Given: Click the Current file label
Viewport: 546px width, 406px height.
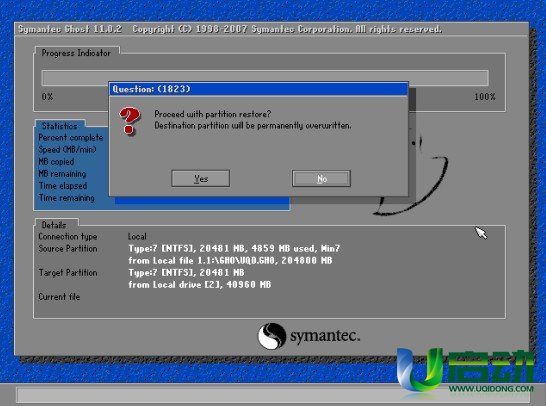Looking at the screenshot, I should [x=59, y=297].
